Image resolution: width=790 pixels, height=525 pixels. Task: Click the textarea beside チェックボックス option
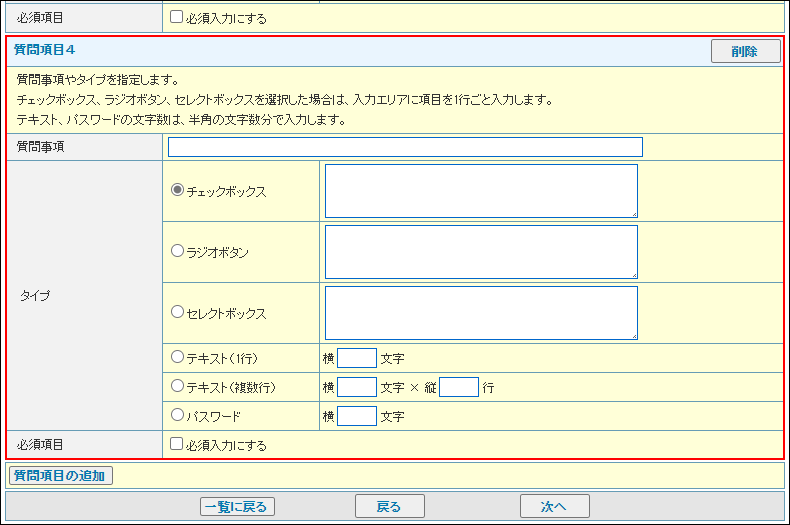pyautogui.click(x=480, y=190)
